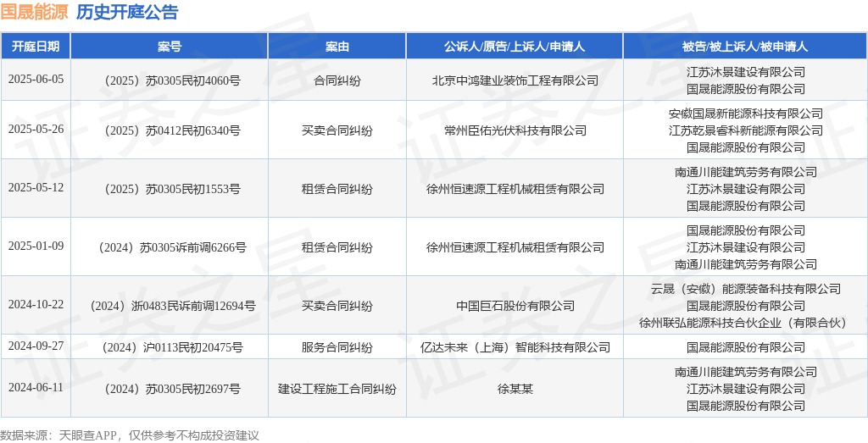Click 江苏沐景建设有限公司 in the 2025-06-05 row

click(746, 72)
